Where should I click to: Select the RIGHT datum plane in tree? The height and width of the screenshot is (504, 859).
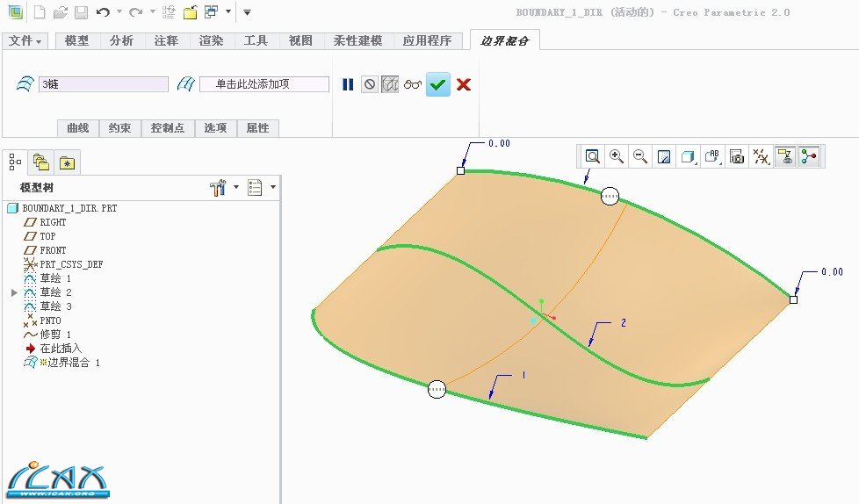[45, 222]
